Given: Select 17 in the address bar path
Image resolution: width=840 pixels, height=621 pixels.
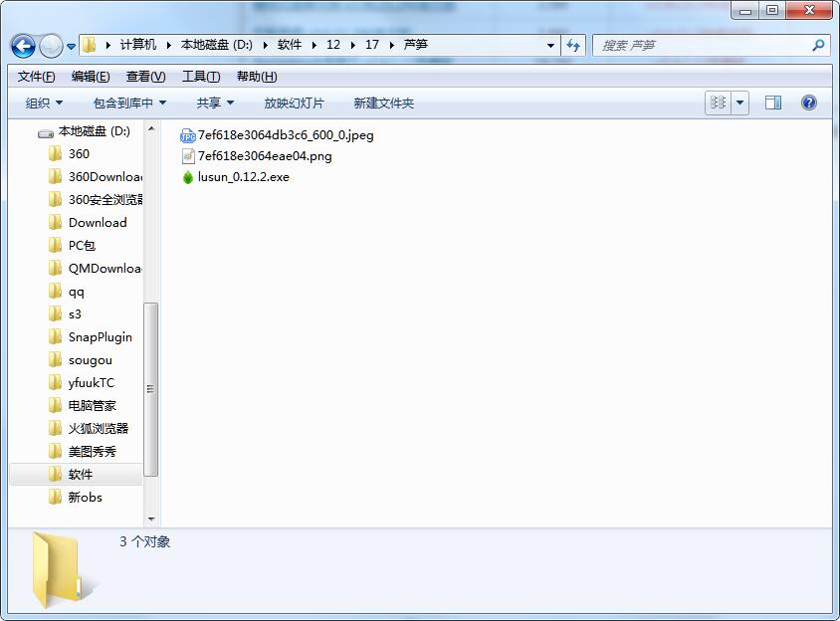Looking at the screenshot, I should (x=372, y=45).
